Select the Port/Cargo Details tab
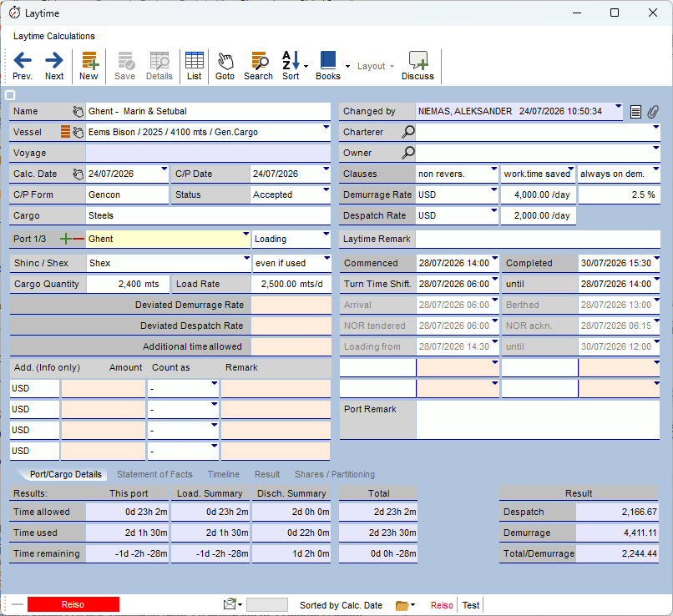Image resolution: width=673 pixels, height=616 pixels. 66,474
